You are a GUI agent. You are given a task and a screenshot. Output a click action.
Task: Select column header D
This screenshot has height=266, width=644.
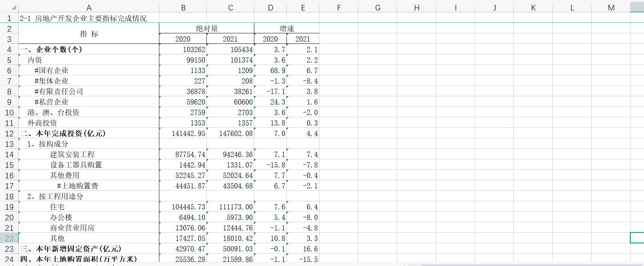(x=270, y=7)
